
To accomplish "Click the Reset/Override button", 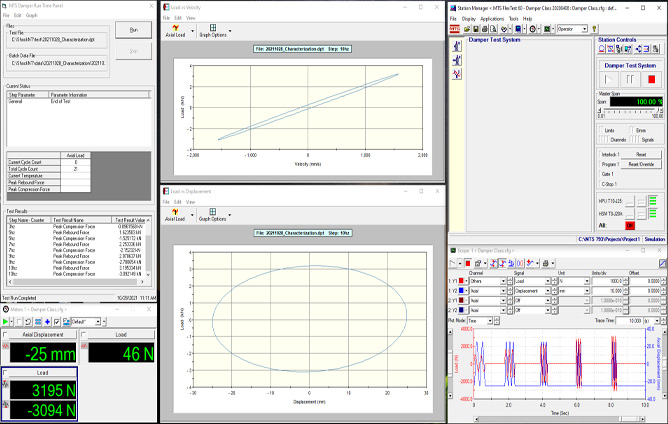I will click(641, 164).
